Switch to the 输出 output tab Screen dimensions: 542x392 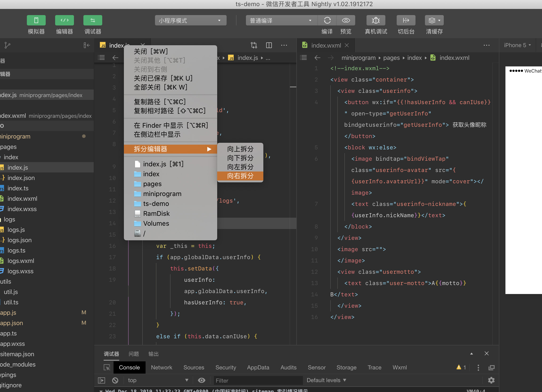click(153, 354)
